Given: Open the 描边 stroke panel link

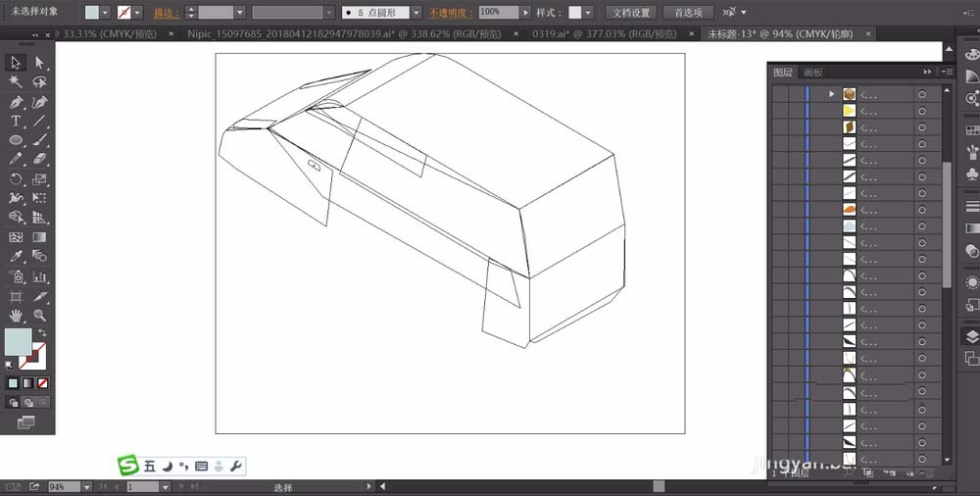Looking at the screenshot, I should (x=167, y=13).
